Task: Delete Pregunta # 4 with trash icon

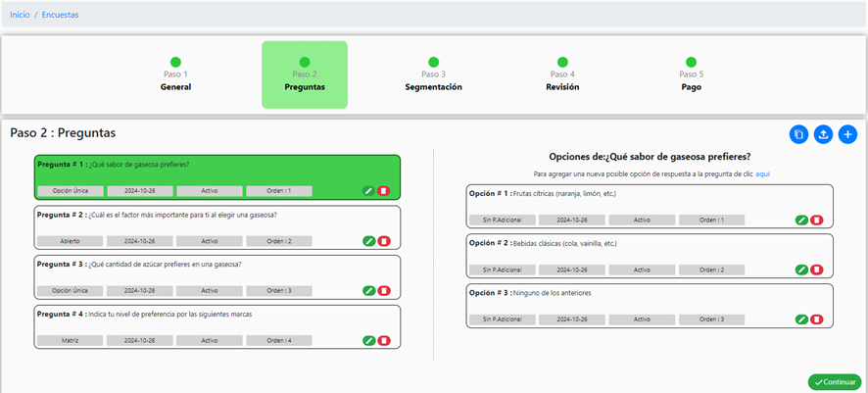Action: [x=384, y=340]
